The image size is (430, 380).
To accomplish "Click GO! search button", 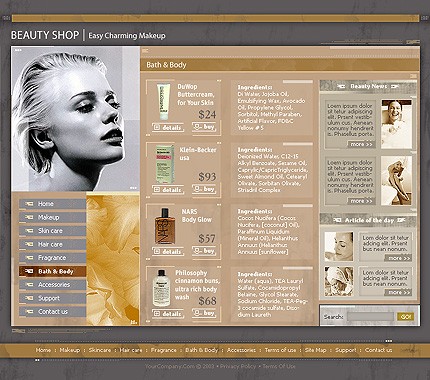I will [x=405, y=317].
